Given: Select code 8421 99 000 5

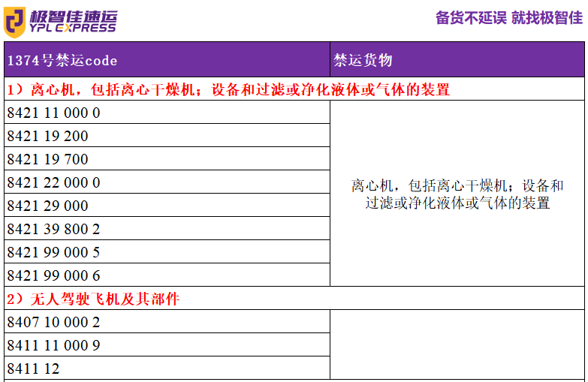Looking at the screenshot, I should click(53, 252).
